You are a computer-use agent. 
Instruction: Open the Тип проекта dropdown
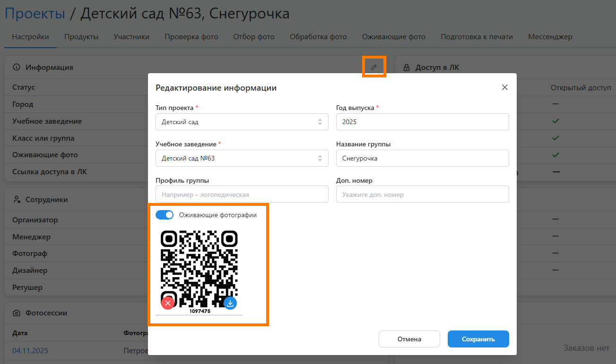pyautogui.click(x=242, y=122)
